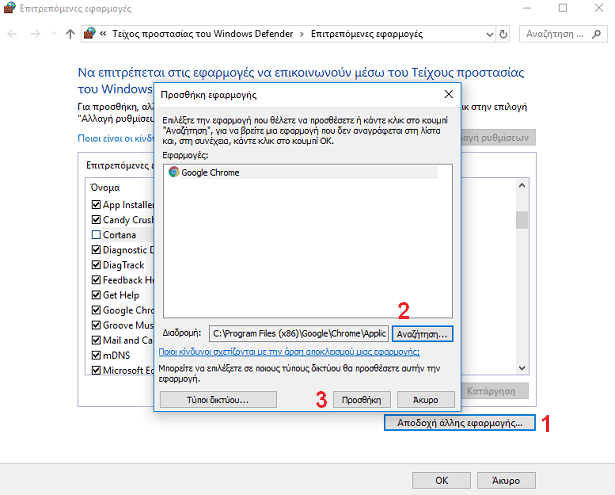Click the Διαδρομή path field
Image resolution: width=615 pixels, height=495 pixels.
299,333
